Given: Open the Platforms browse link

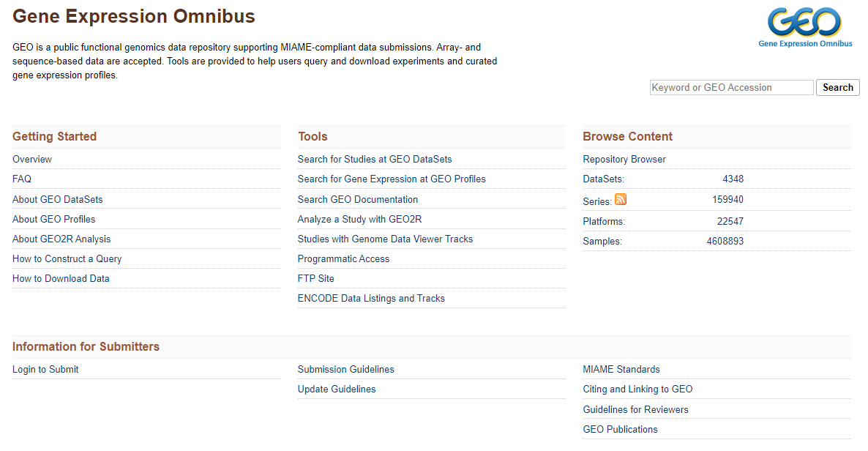Looking at the screenshot, I should coord(604,222).
